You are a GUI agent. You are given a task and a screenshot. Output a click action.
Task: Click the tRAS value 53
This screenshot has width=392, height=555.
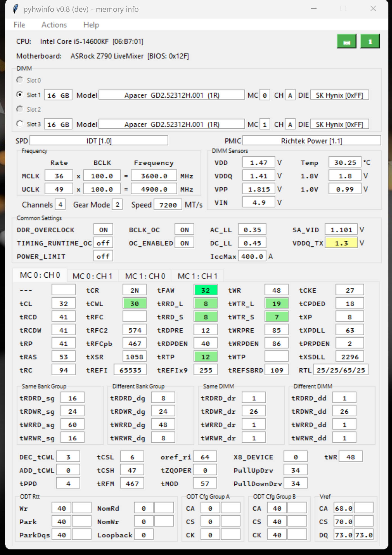tap(64, 357)
